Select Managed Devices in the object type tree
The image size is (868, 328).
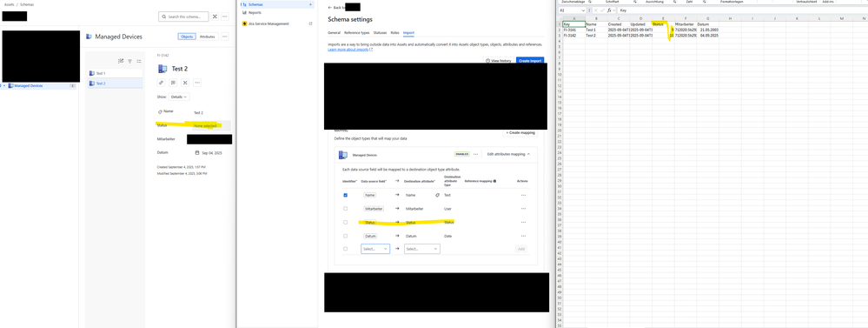28,86
